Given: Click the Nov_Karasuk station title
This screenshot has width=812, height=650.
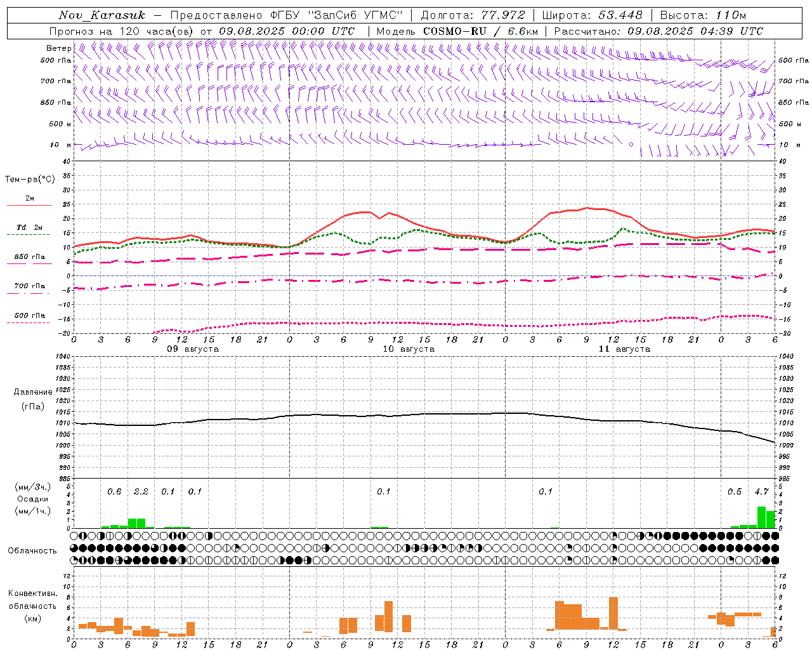Looking at the screenshot, I should [x=101, y=15].
